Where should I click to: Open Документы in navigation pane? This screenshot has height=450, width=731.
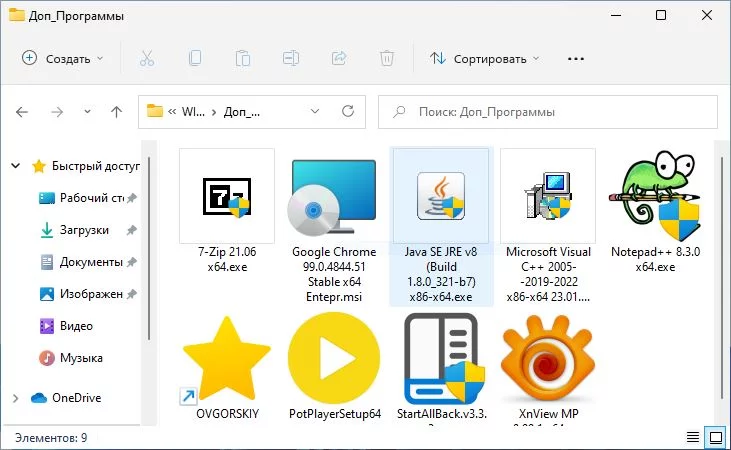point(91,262)
